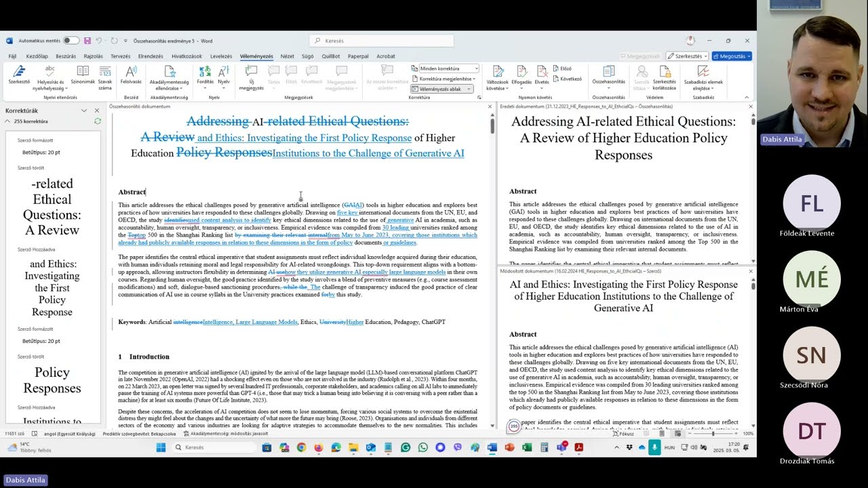Open the Fájl menu tab

[x=12, y=56]
